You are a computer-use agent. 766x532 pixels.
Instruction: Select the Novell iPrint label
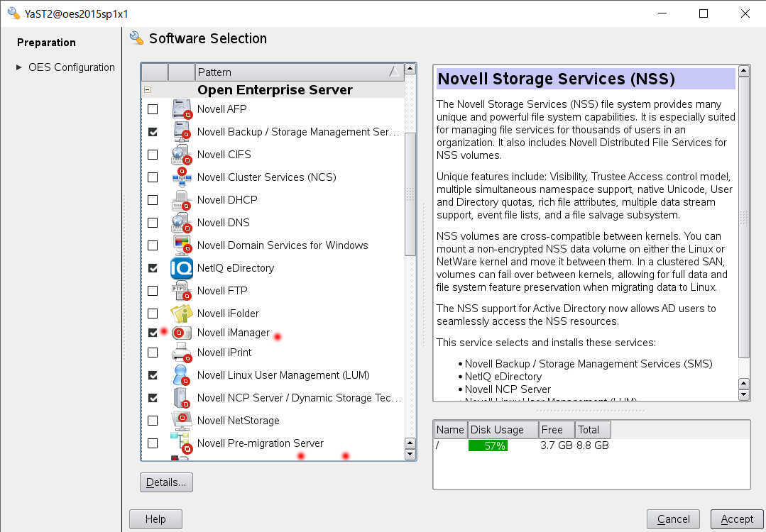[x=224, y=353]
